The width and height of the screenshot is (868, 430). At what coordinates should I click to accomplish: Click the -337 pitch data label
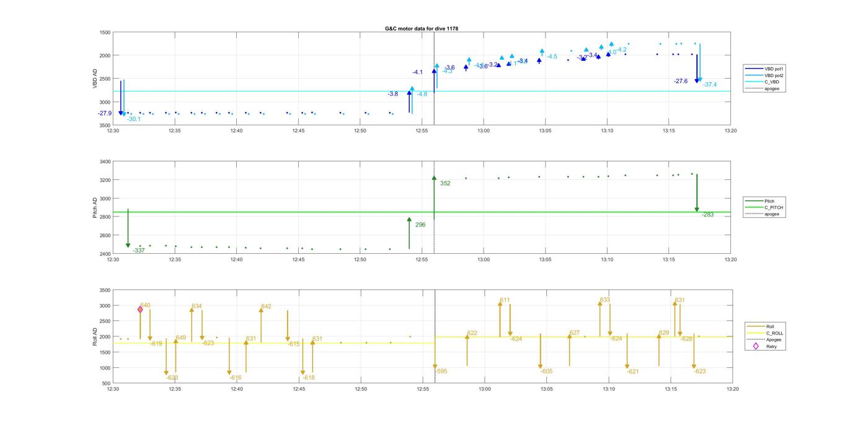pos(139,251)
